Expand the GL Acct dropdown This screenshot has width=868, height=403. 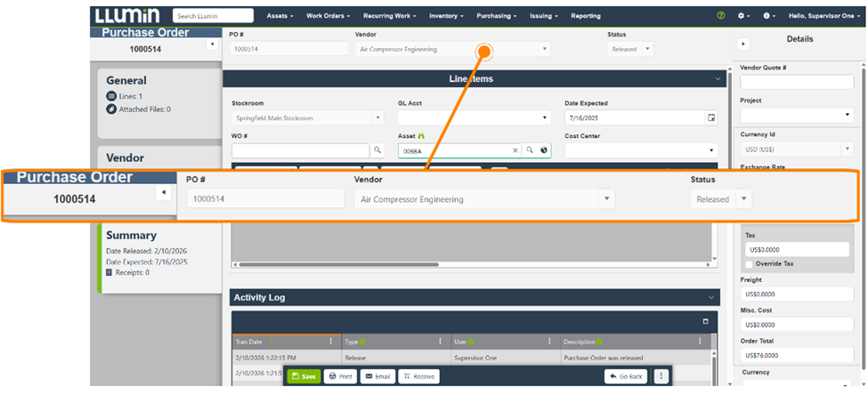coord(545,117)
